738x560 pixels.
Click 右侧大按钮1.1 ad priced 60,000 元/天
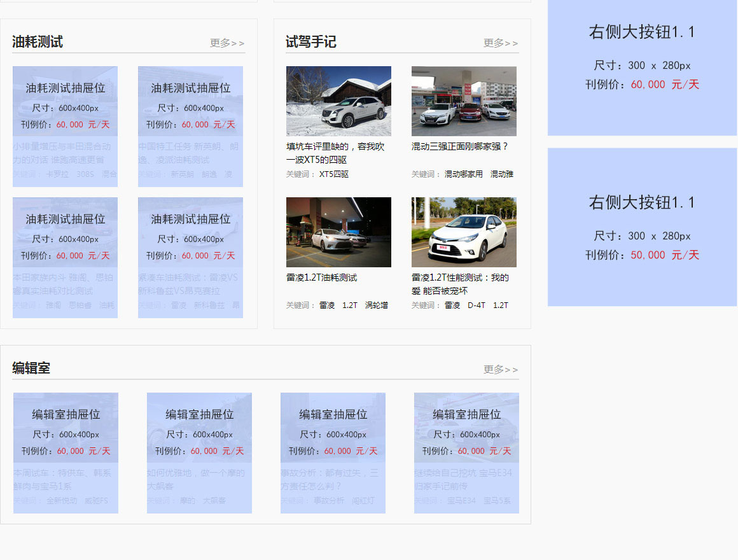(642, 66)
